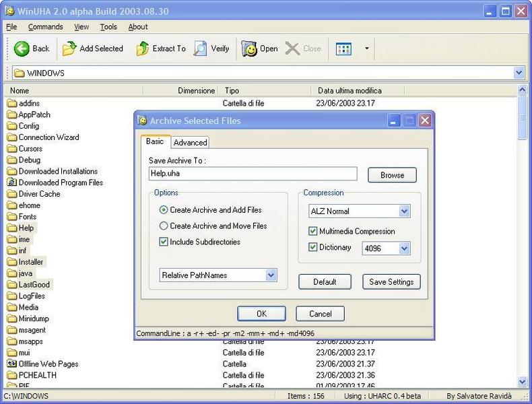
Task: Sort by the Dimensione column header
Action: tap(181, 91)
